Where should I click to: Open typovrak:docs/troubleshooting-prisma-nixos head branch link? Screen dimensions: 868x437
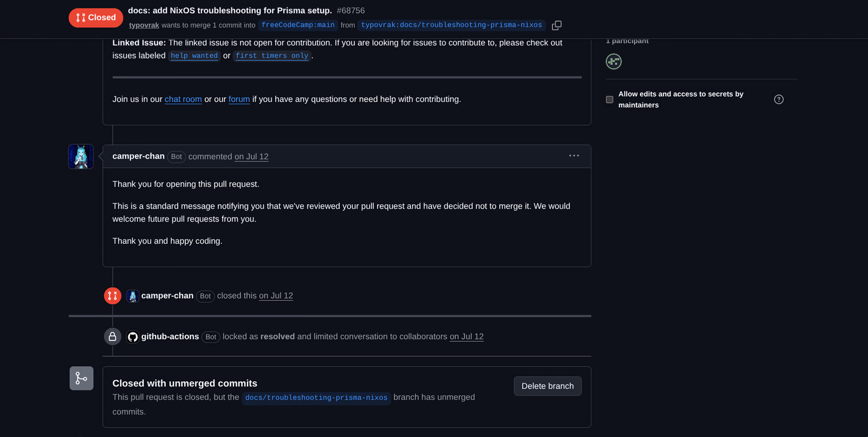(452, 25)
